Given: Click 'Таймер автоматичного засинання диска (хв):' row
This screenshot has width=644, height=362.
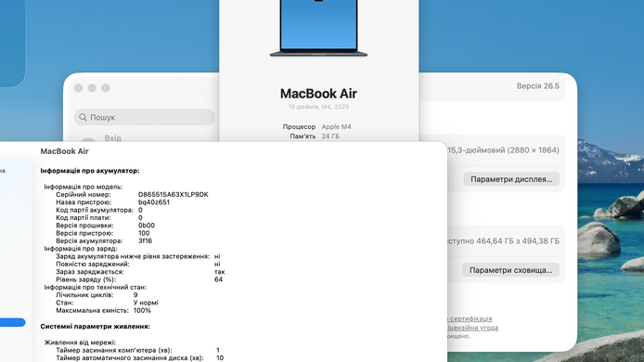Looking at the screenshot, I should [x=139, y=358].
